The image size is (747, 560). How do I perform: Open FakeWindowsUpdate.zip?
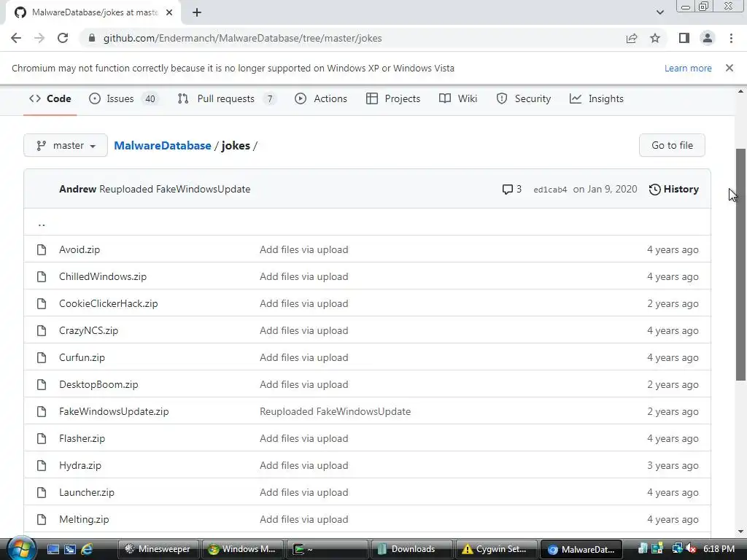tap(114, 411)
